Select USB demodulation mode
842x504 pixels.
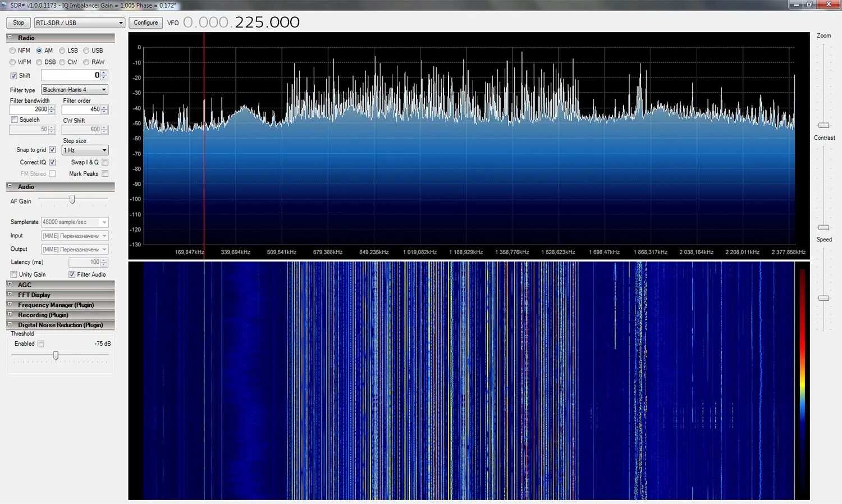point(86,50)
